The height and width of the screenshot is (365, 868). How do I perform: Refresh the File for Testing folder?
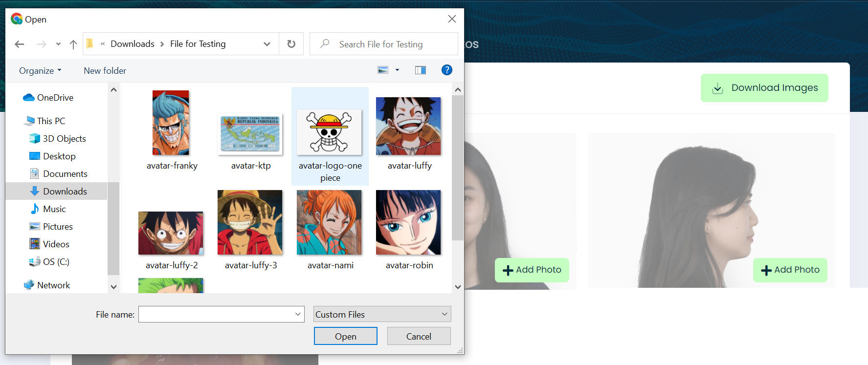pyautogui.click(x=291, y=44)
